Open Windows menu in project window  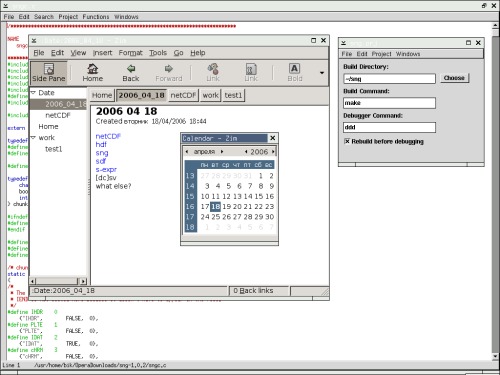(x=408, y=54)
